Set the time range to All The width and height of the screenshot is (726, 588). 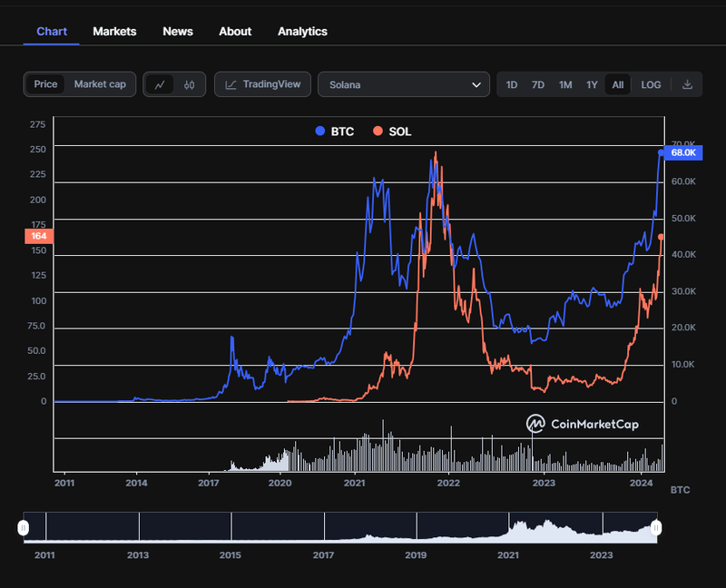[618, 84]
